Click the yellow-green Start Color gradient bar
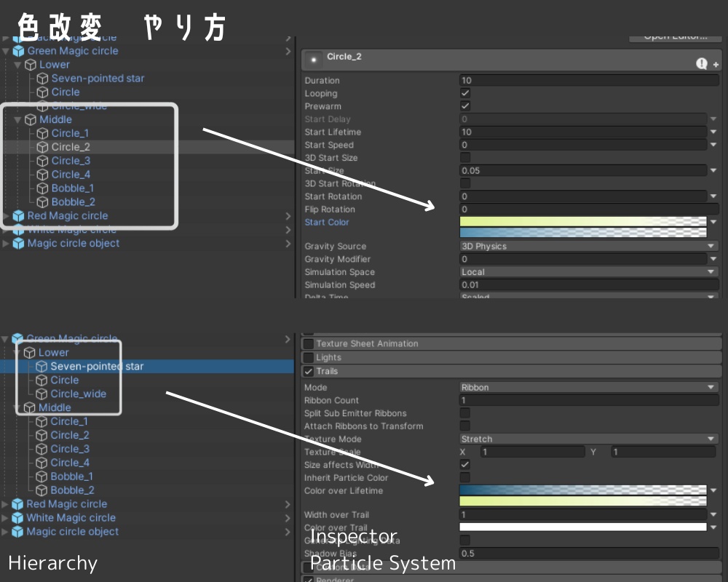 [583, 221]
